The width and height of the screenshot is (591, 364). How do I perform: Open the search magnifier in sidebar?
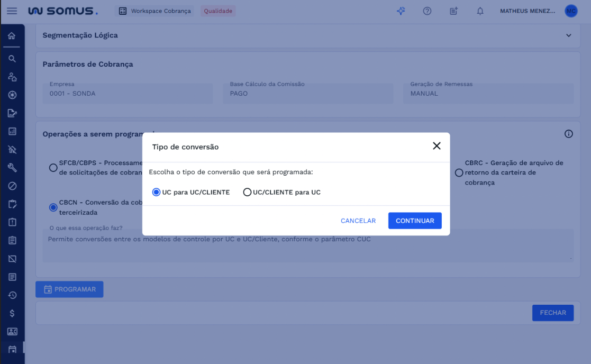(x=12, y=59)
